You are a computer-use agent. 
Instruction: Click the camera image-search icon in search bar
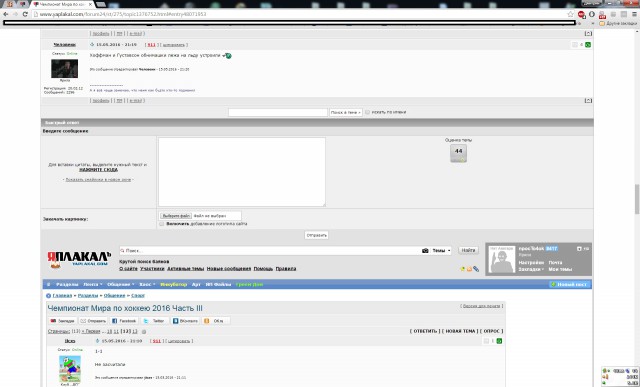click(x=425, y=251)
